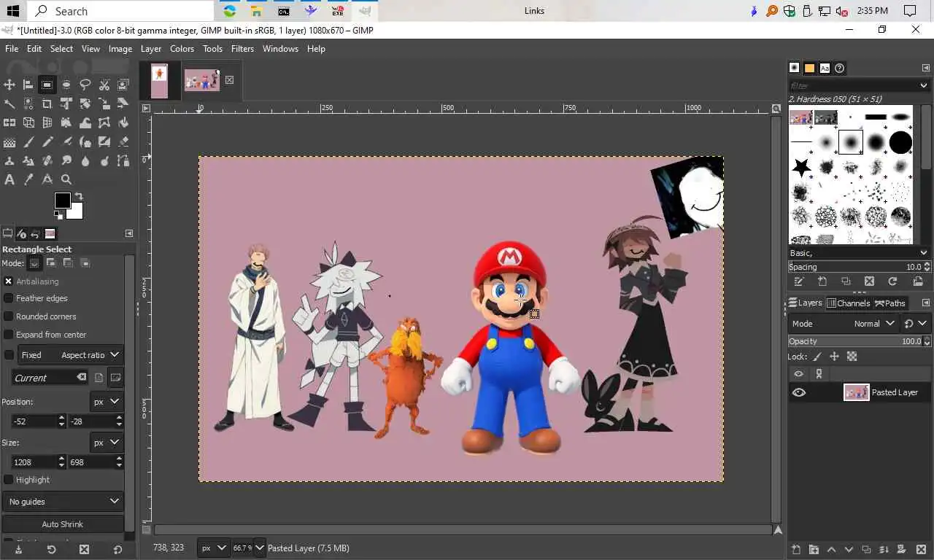
Task: Select the Warp Transform tool
Action: click(x=85, y=122)
